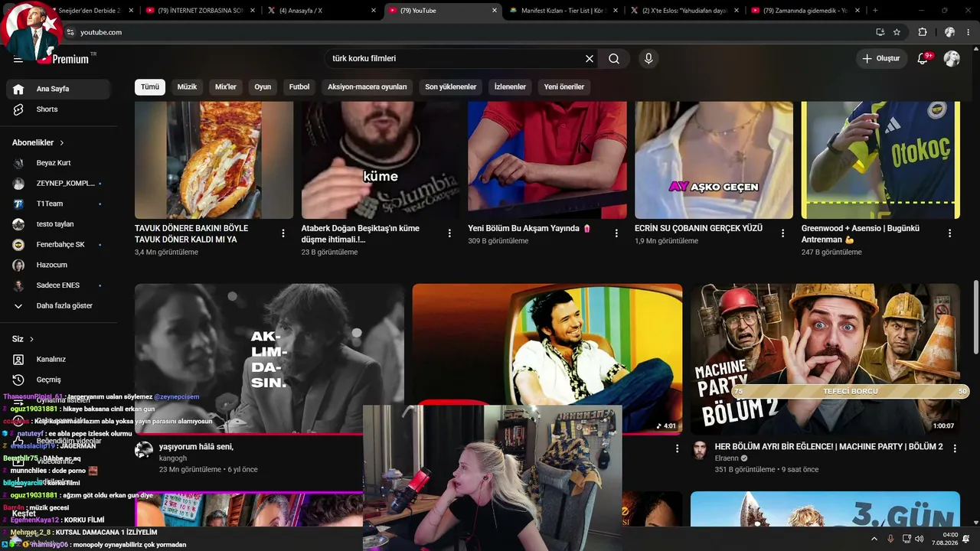This screenshot has width=980, height=551.
Task: Go to Ana Sayfa home icon
Action: (19, 89)
